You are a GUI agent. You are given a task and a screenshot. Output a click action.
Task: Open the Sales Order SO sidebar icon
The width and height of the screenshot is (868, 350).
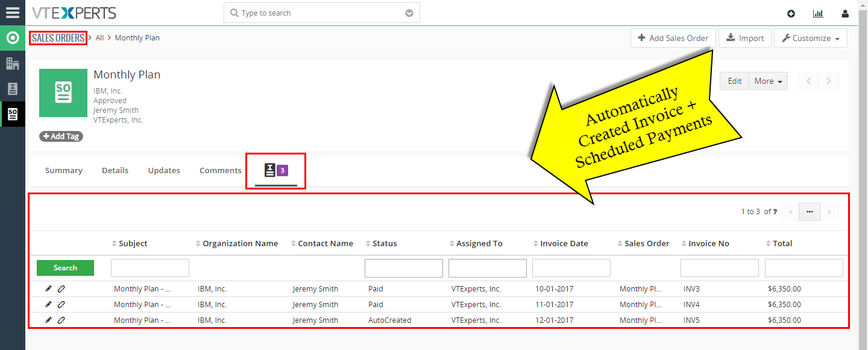[13, 114]
